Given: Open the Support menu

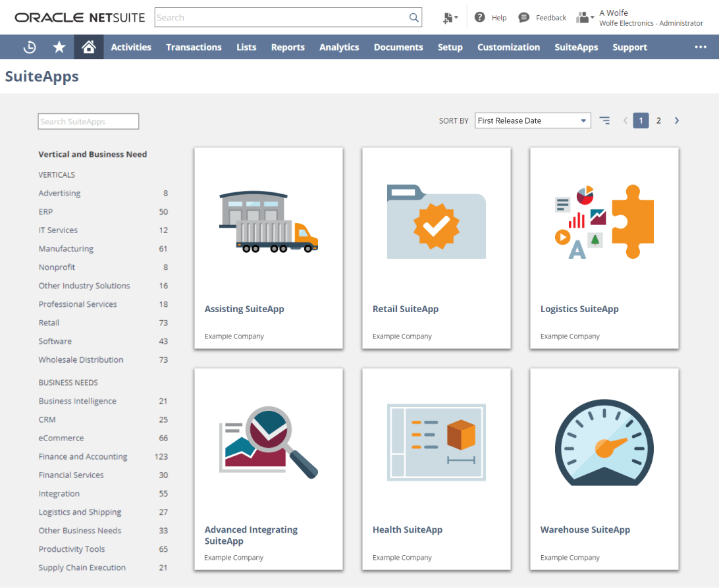Looking at the screenshot, I should 629,47.
